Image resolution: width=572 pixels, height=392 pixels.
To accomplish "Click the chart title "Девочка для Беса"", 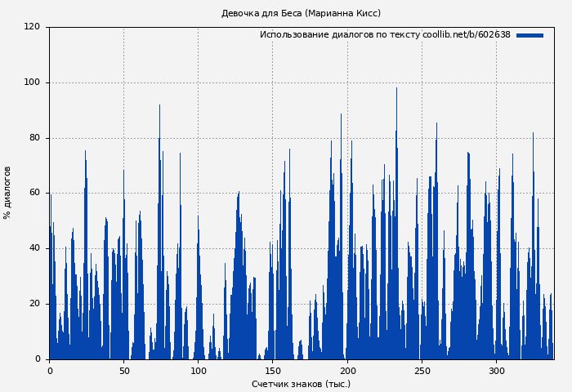I will pos(301,13).
